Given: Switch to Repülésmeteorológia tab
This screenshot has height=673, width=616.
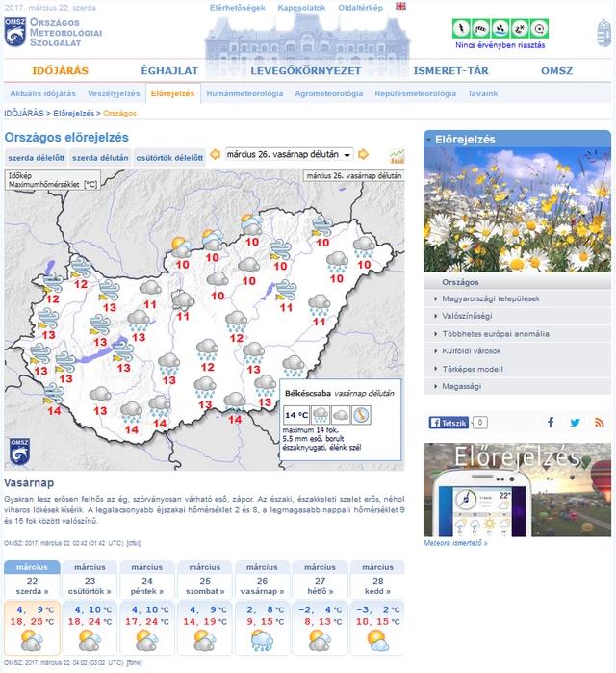Looking at the screenshot, I should 415,93.
